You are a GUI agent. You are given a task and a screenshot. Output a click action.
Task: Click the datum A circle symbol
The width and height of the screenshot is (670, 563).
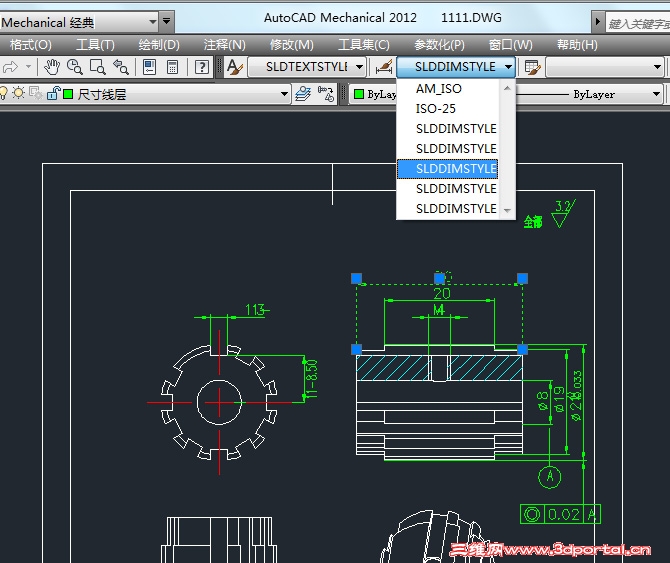click(550, 477)
